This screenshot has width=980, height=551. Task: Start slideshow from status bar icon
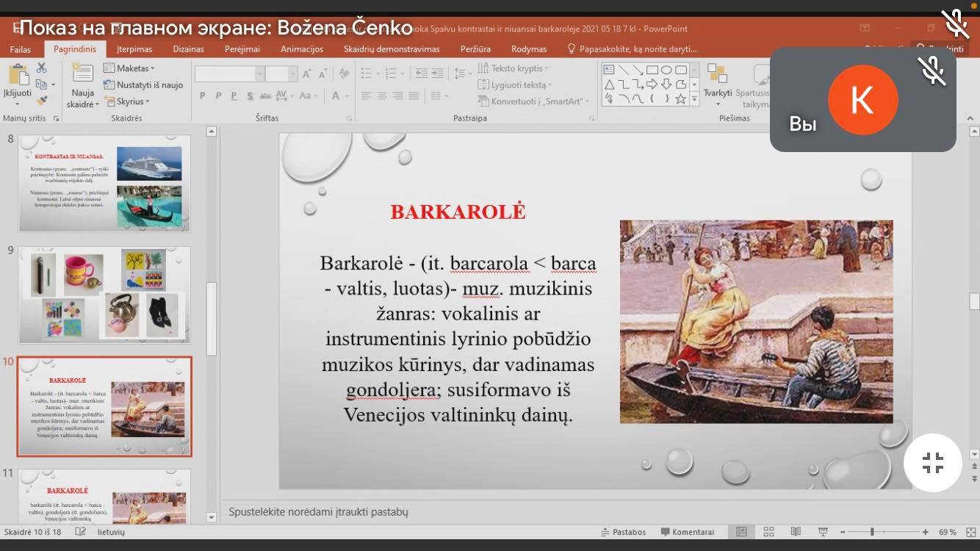823,532
